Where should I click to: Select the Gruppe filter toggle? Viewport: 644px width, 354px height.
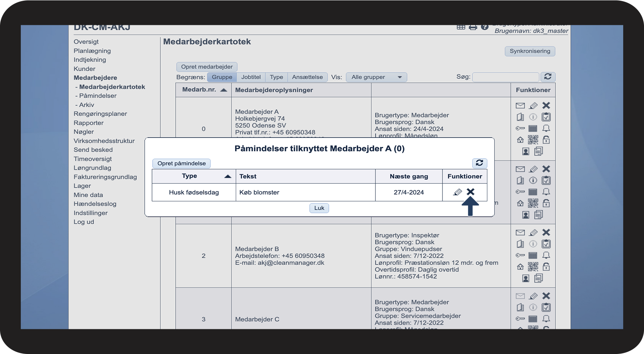coord(222,77)
